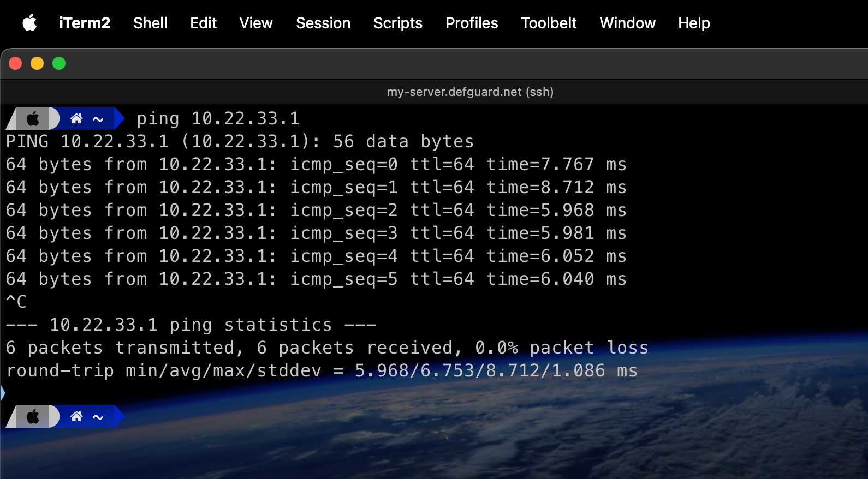Open the Scripts menu
Image resolution: width=868 pixels, height=479 pixels.
pos(398,23)
